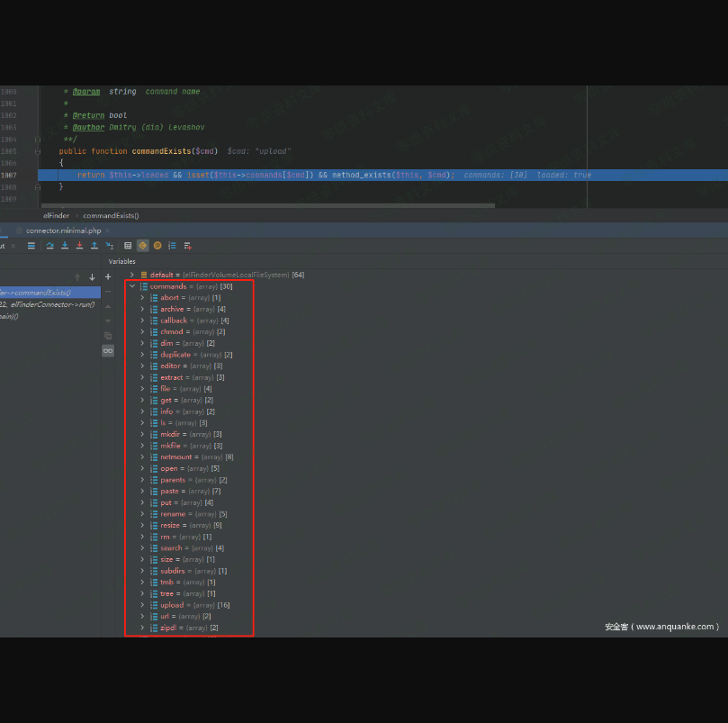Expand the upload array entry
The image size is (728, 723).
coord(142,605)
